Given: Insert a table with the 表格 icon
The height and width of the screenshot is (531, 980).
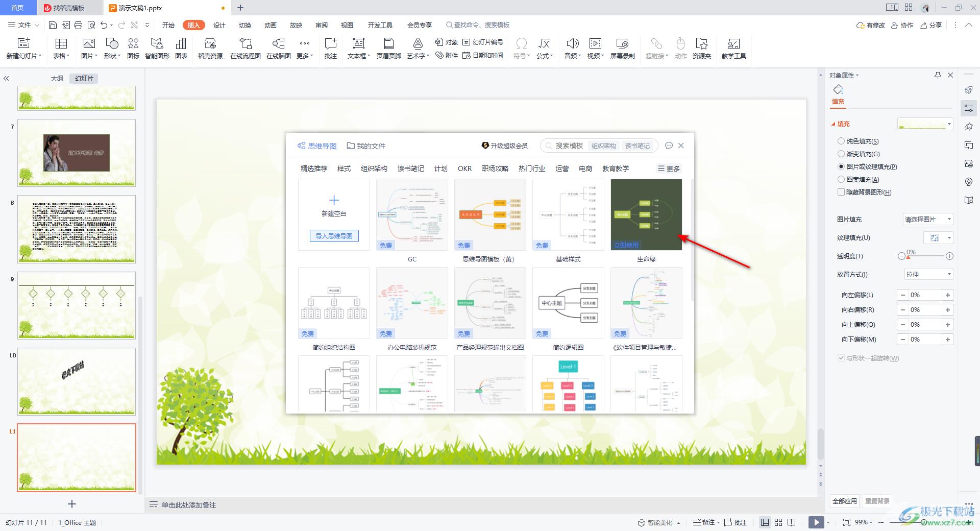Looking at the screenshot, I should pos(61,49).
